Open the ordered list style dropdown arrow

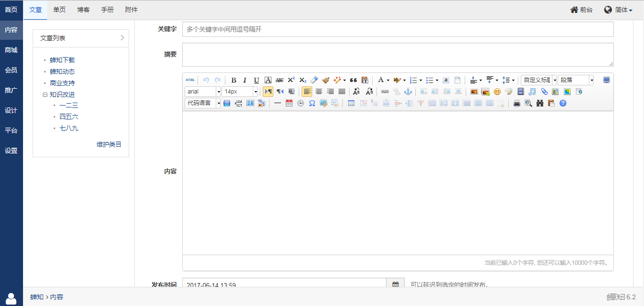pos(421,81)
